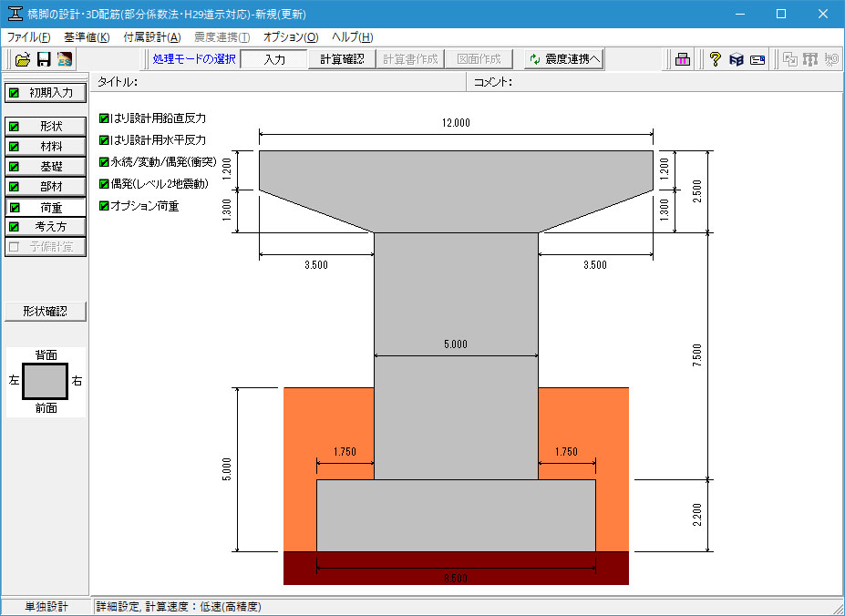
Task: Click the 2.500 beam height dimension
Action: click(x=697, y=191)
